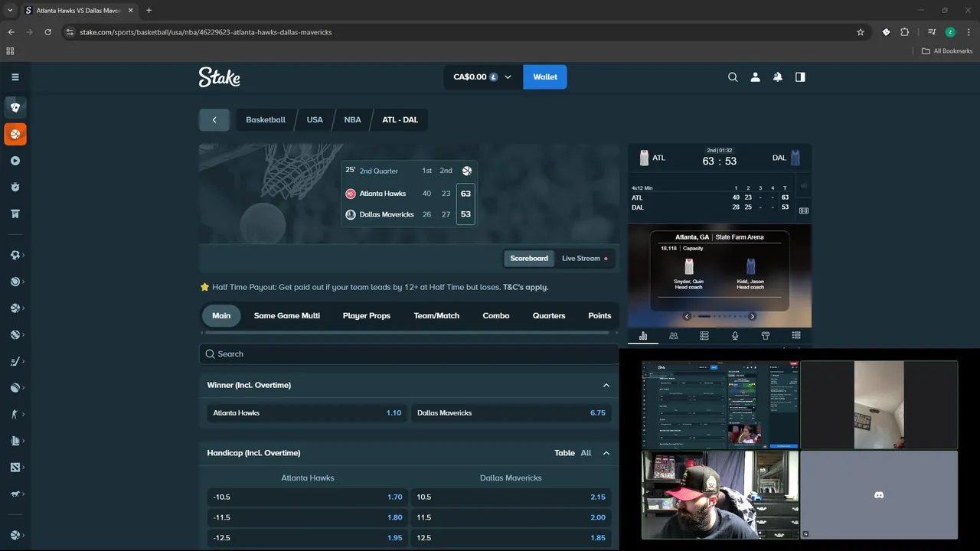Select Hawks -10.5 handicap at 1.70

coord(307,497)
